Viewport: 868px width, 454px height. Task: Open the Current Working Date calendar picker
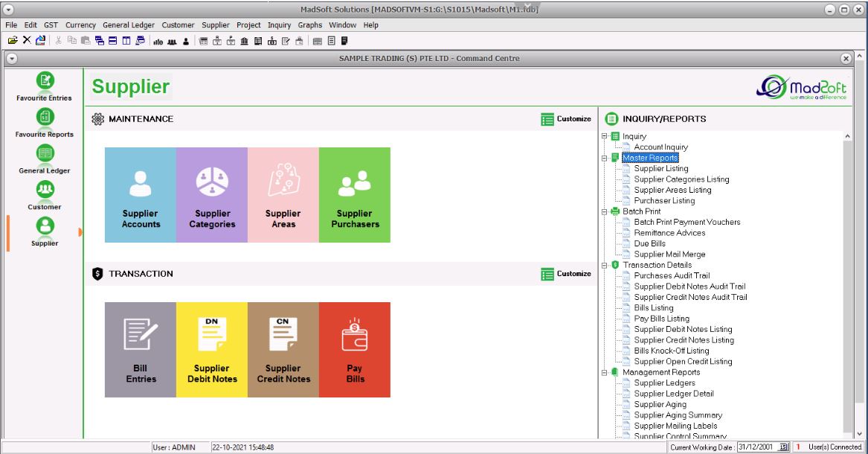(783, 447)
